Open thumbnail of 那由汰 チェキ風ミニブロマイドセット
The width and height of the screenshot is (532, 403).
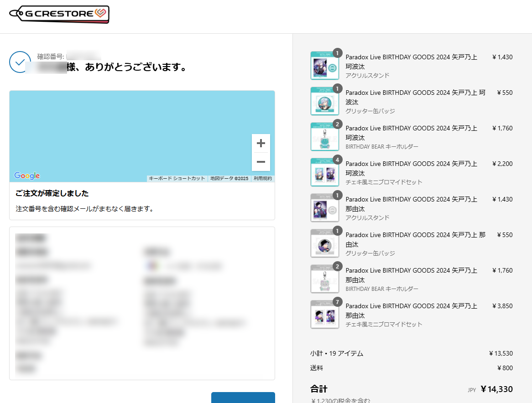pyautogui.click(x=325, y=315)
